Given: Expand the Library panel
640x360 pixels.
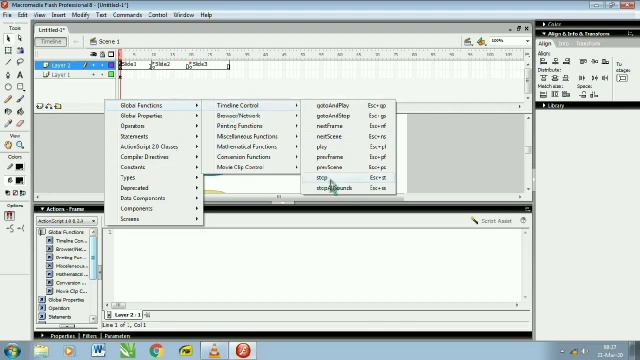Looking at the screenshot, I should 544,105.
